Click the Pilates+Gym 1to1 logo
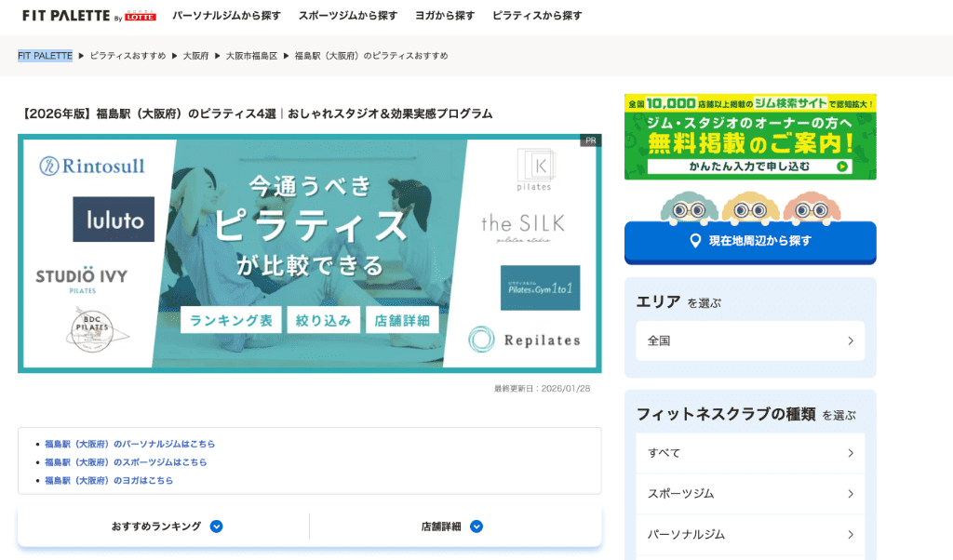Screen dimensions: 953x560 pos(540,287)
